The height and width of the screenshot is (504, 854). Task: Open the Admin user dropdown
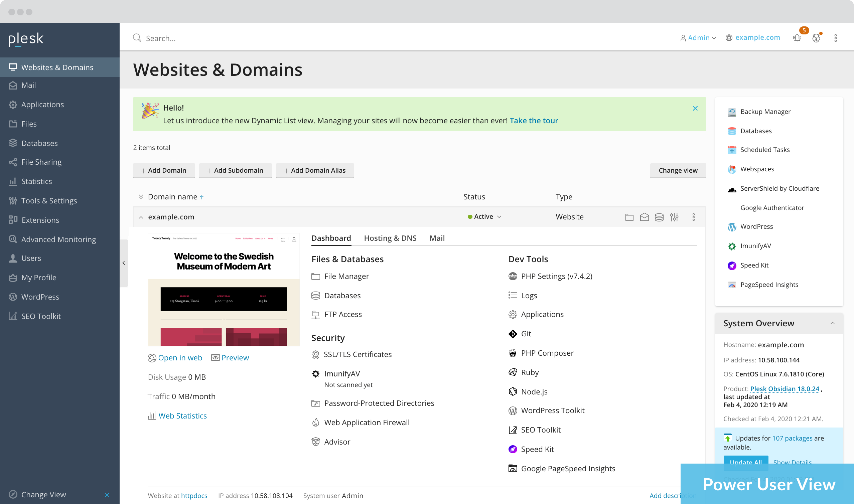(x=698, y=38)
